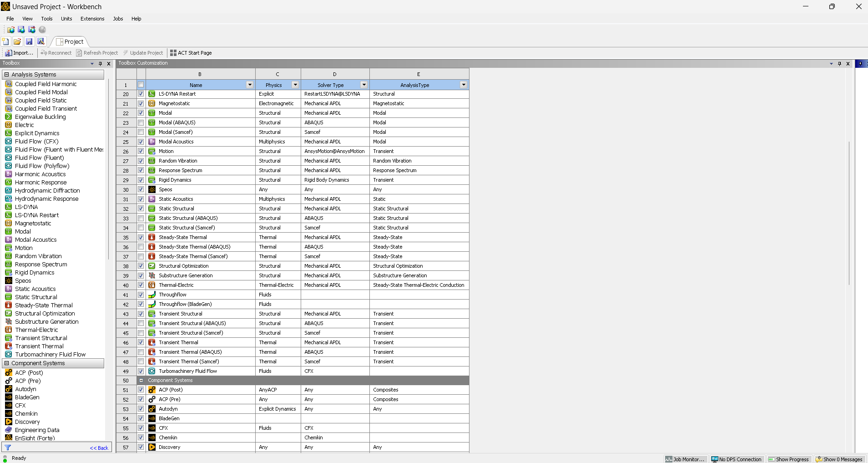This screenshot has height=463, width=868.
Task: Select Thermal-Electric in Toolbox
Action: pyautogui.click(x=36, y=330)
